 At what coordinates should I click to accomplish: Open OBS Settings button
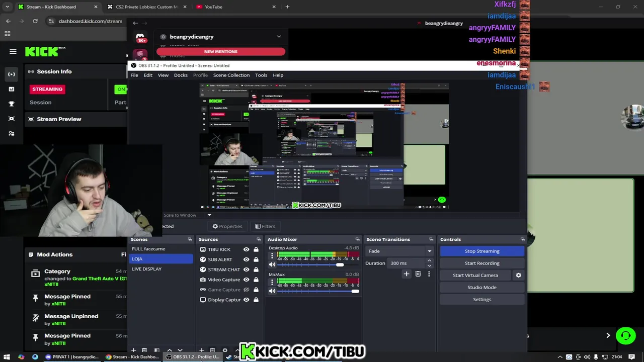(x=482, y=299)
